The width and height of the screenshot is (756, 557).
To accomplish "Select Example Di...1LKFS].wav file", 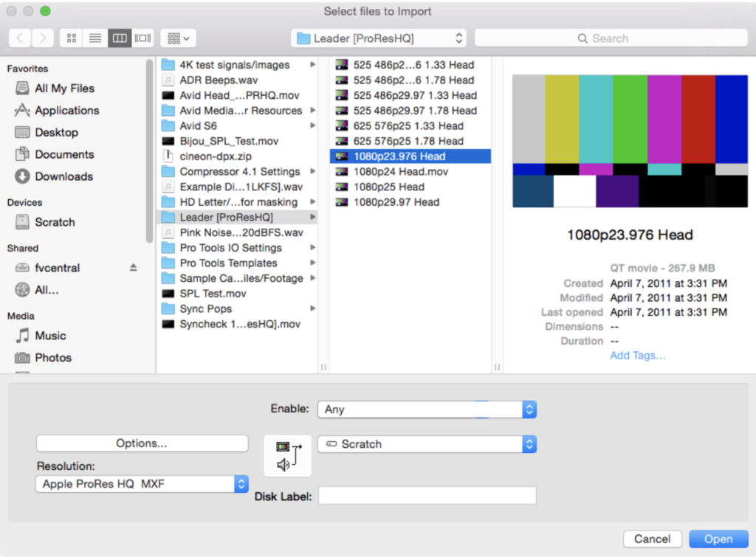I will tap(237, 187).
